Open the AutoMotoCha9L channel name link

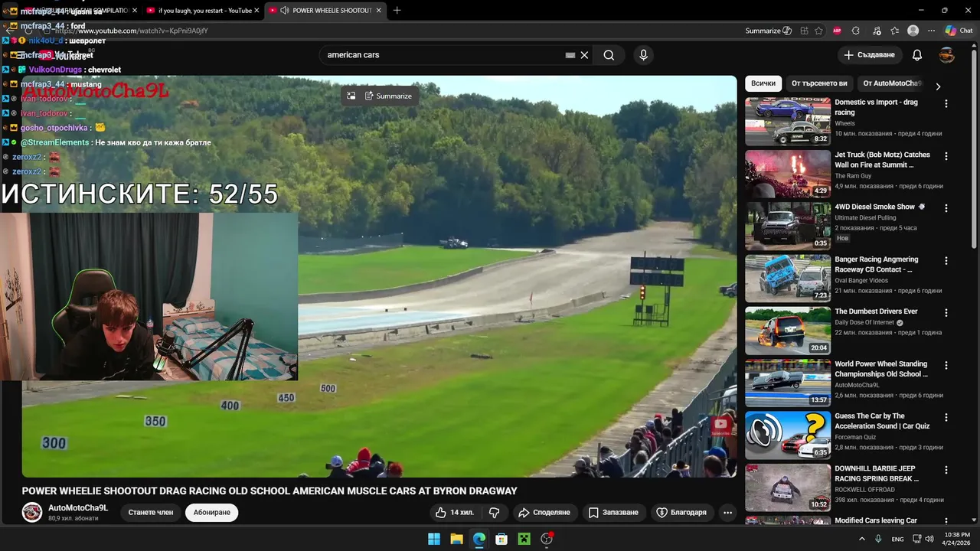78,507
